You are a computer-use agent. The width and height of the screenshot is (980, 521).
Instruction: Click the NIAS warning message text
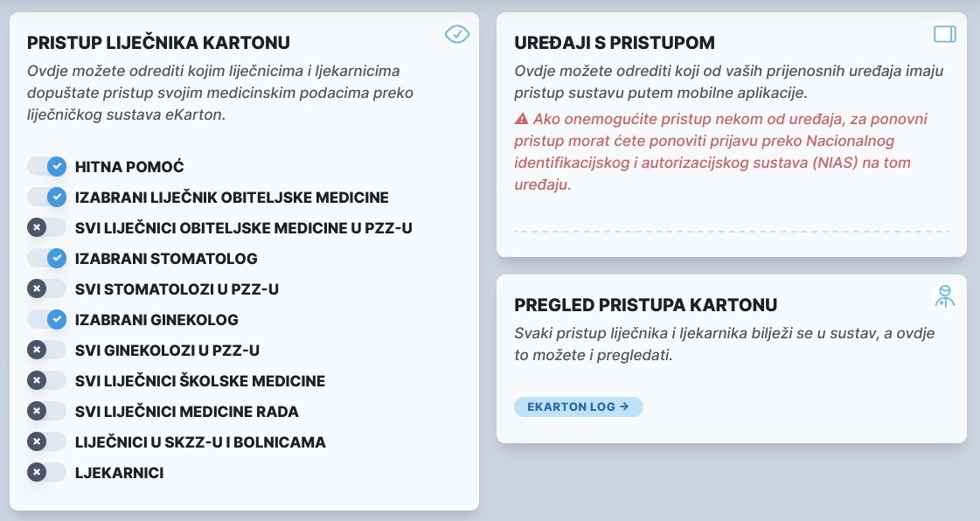(x=730, y=152)
